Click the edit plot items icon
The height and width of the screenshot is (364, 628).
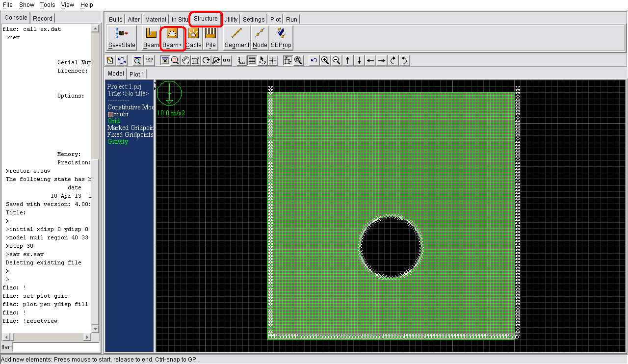pyautogui.click(x=110, y=60)
